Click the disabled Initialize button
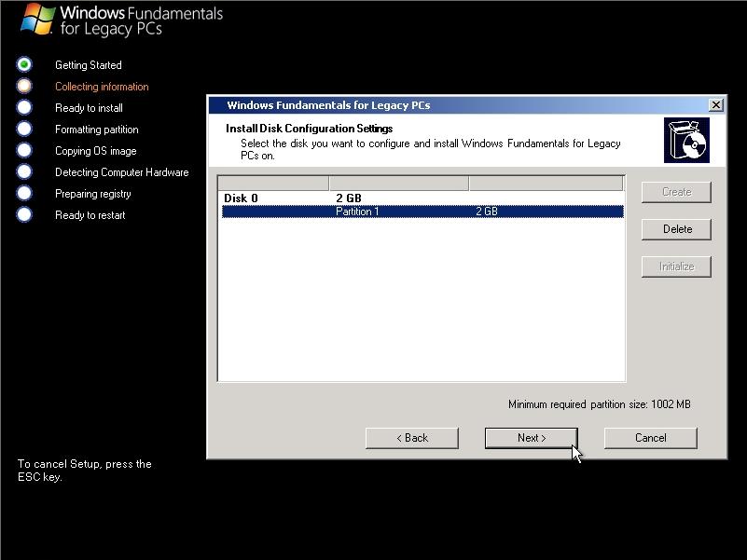This screenshot has width=747, height=560. (676, 266)
